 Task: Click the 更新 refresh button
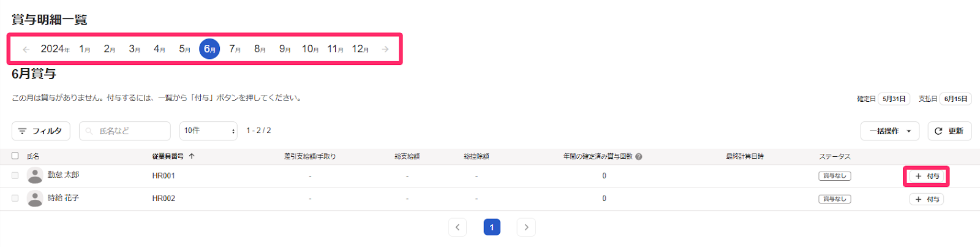(x=949, y=131)
